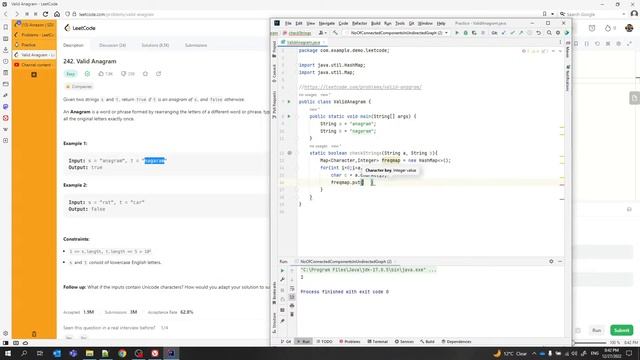Open Problems - LeetCode browser tab
This screenshot has height=360, width=640.
click(x=35, y=35)
